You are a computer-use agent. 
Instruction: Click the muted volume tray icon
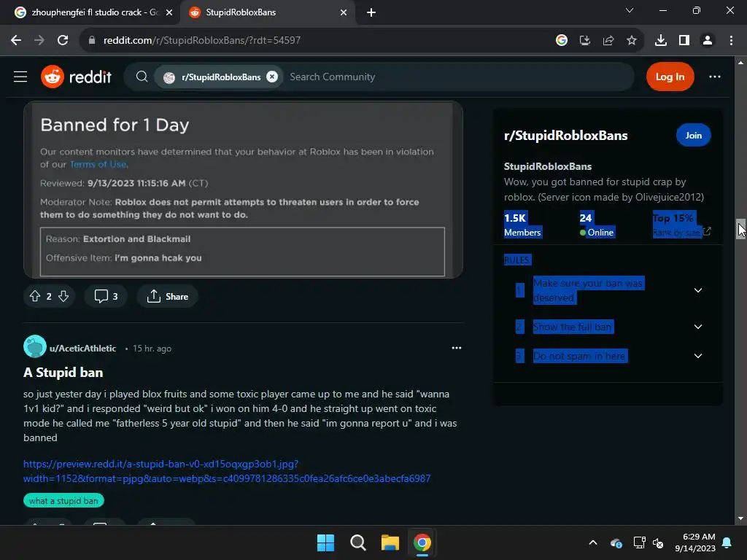tap(658, 542)
